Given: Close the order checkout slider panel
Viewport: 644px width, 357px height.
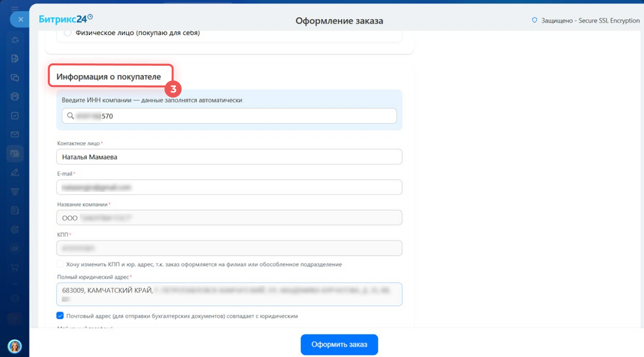Looking at the screenshot, I should click(20, 20).
